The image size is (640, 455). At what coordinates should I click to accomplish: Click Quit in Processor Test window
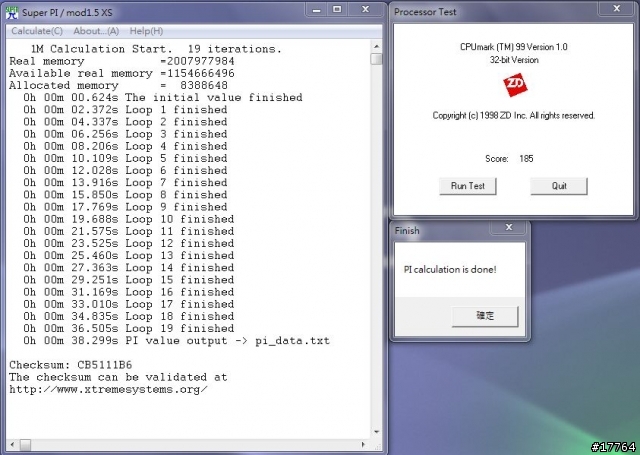[559, 186]
